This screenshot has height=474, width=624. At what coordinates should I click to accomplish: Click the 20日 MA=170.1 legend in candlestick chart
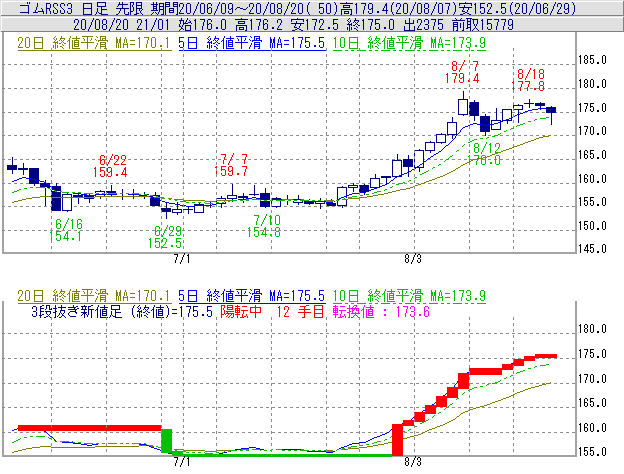94,43
